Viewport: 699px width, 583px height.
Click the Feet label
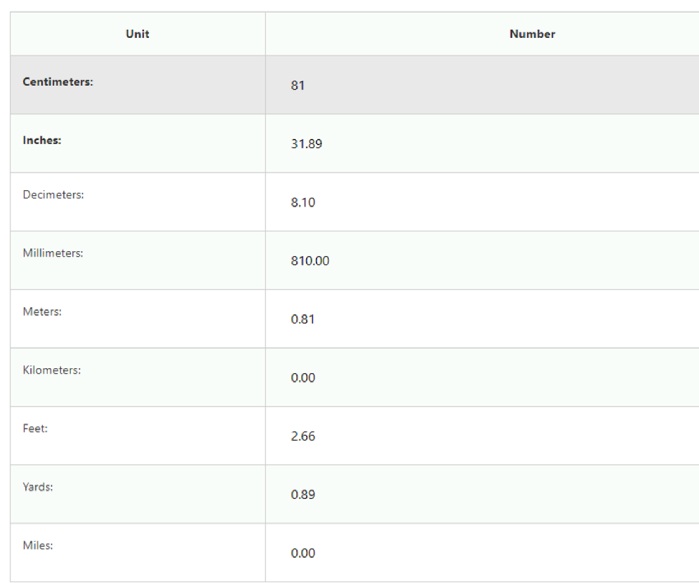click(x=35, y=428)
